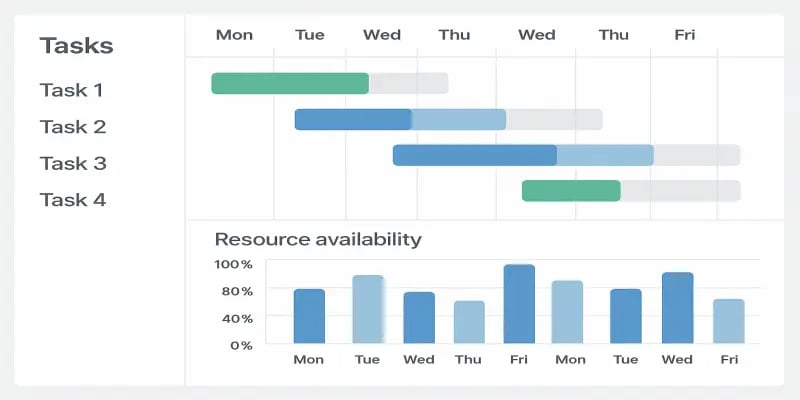
Task: Click Task 4's green progress bar
Action: click(x=571, y=191)
